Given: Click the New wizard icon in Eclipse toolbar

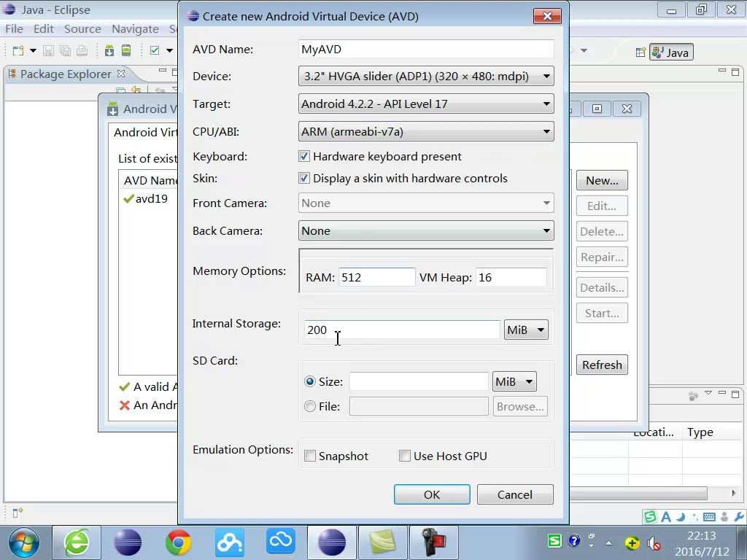Looking at the screenshot, I should coord(18,50).
